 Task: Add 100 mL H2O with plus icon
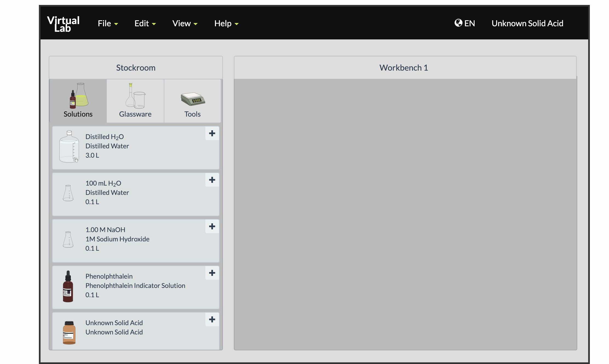pyautogui.click(x=212, y=180)
